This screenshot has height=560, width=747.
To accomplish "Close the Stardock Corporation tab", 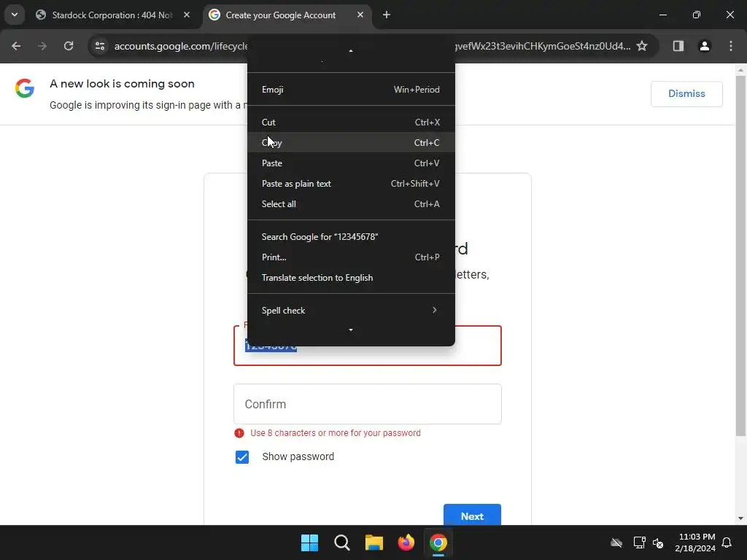I will 187,15.
